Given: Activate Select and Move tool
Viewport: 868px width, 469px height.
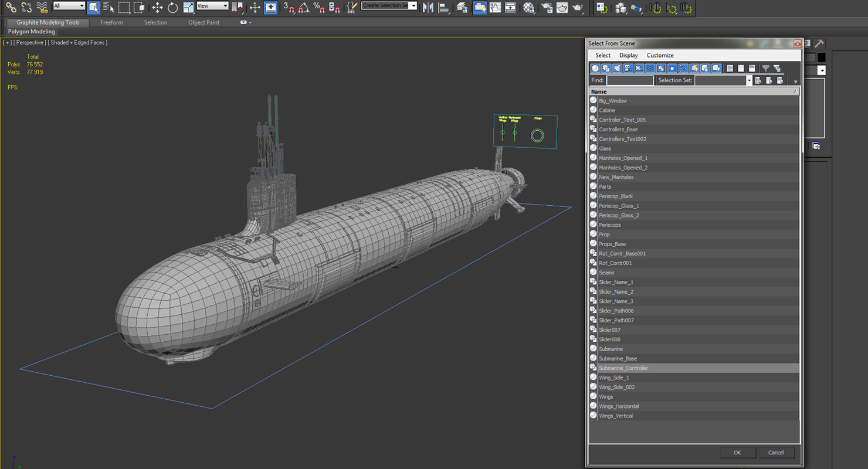Looking at the screenshot, I should pyautogui.click(x=157, y=8).
